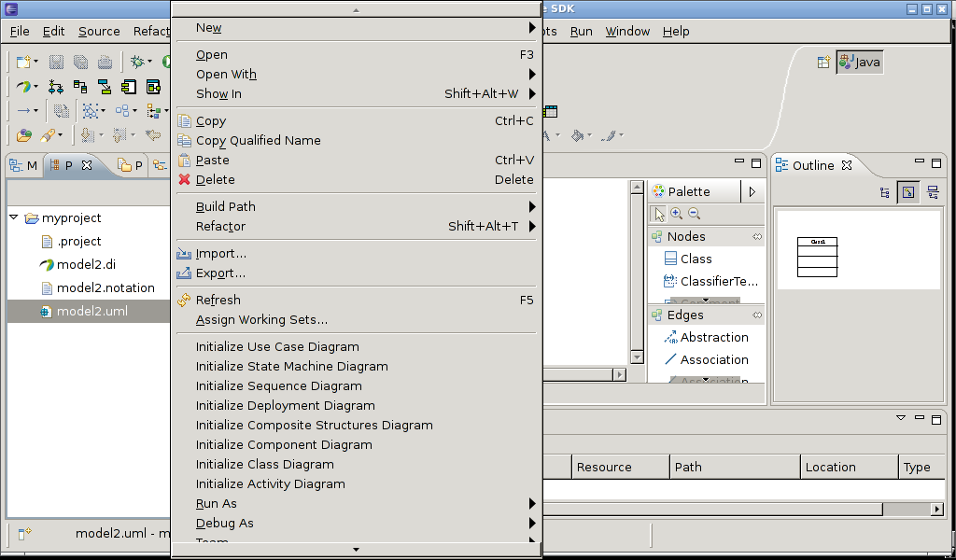The width and height of the screenshot is (956, 560).
Task: Collapse the myproject tree node
Action: (13, 217)
